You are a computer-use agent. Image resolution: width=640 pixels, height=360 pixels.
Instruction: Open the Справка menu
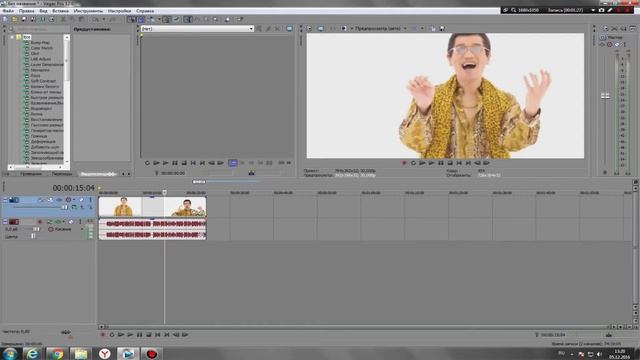pos(145,11)
